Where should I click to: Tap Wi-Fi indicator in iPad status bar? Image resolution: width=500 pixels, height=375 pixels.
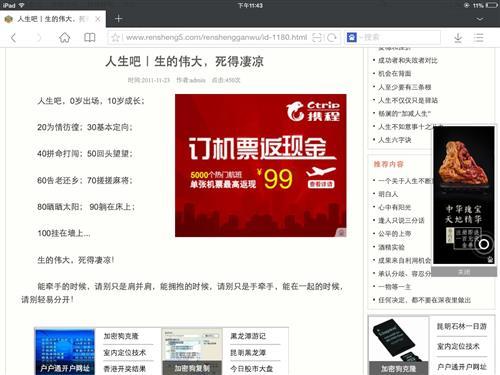click(21, 5)
